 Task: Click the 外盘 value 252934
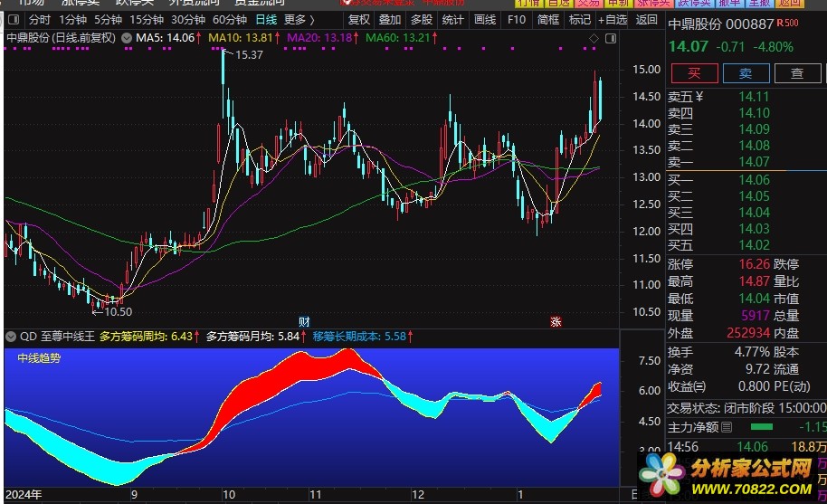point(748,333)
